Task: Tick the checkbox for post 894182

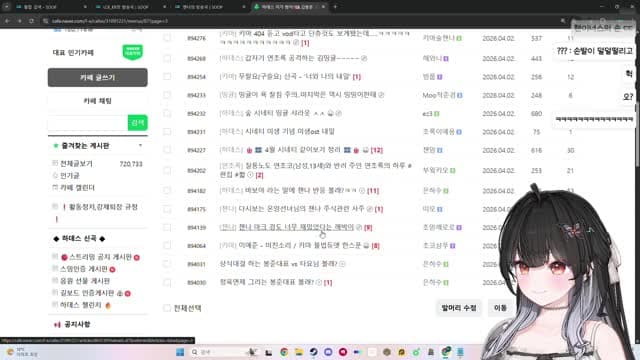Action: point(167,191)
